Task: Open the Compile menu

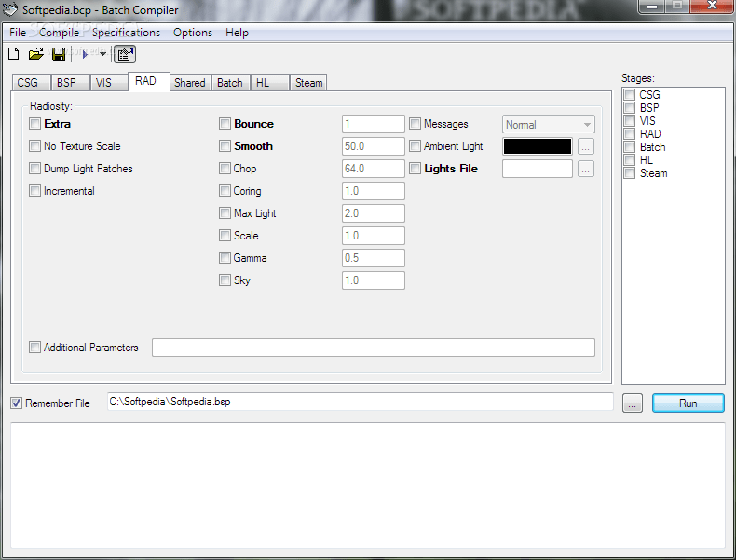Action: (x=59, y=33)
